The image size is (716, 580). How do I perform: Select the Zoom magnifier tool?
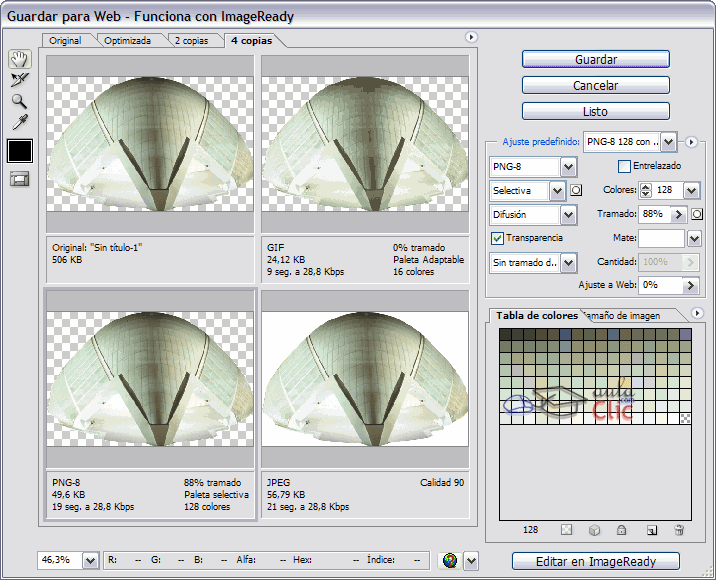[x=19, y=101]
